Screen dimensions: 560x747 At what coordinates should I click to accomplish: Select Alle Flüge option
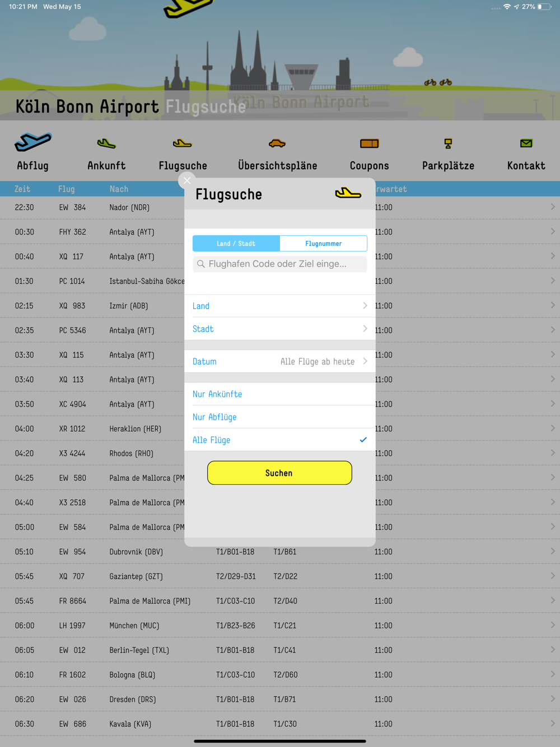[280, 440]
